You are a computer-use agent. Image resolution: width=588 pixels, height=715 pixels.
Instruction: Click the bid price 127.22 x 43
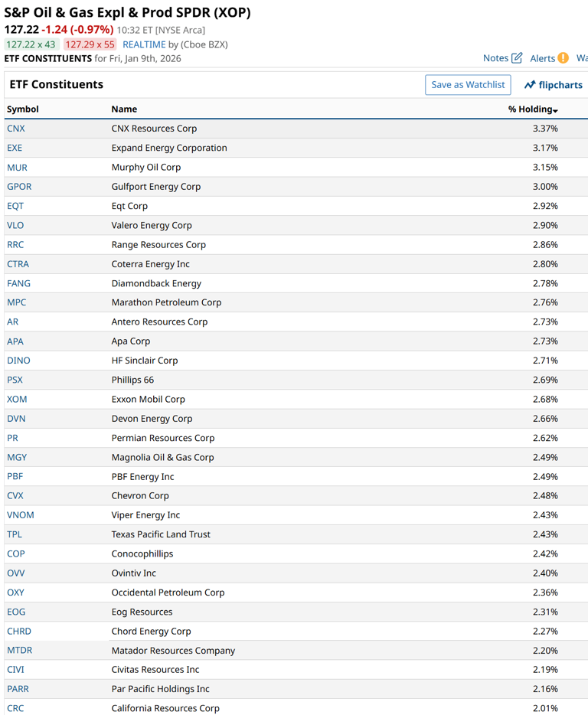(x=32, y=44)
